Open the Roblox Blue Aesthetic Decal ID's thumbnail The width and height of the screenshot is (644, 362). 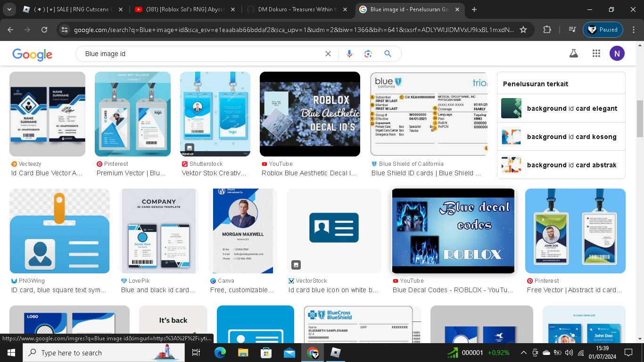click(310, 114)
